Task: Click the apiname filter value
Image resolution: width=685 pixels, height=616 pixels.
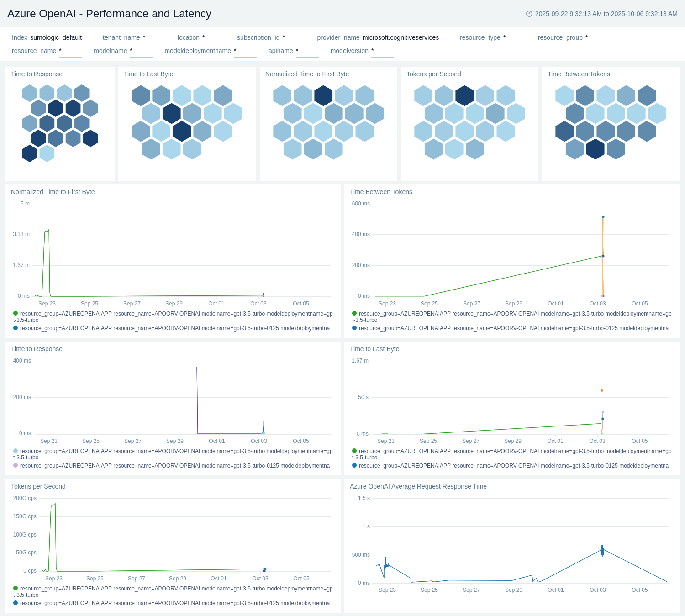Action: [306, 51]
